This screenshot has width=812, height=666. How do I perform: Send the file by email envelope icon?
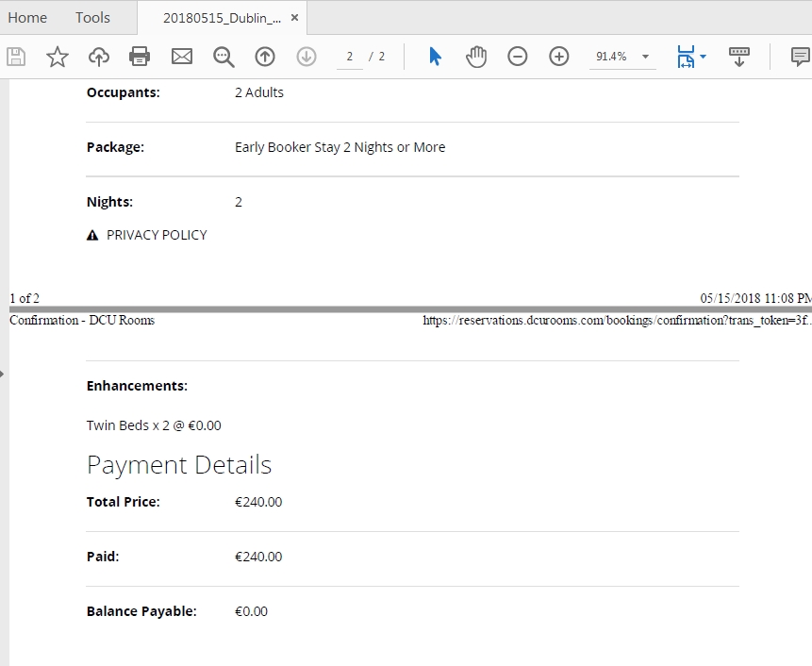(x=182, y=57)
